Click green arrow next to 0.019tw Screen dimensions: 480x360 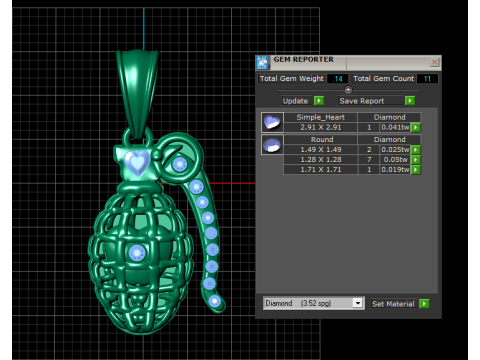point(416,170)
